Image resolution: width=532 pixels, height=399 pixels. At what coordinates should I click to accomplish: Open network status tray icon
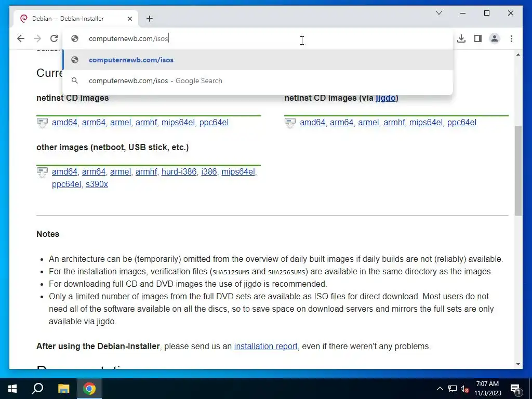click(453, 389)
